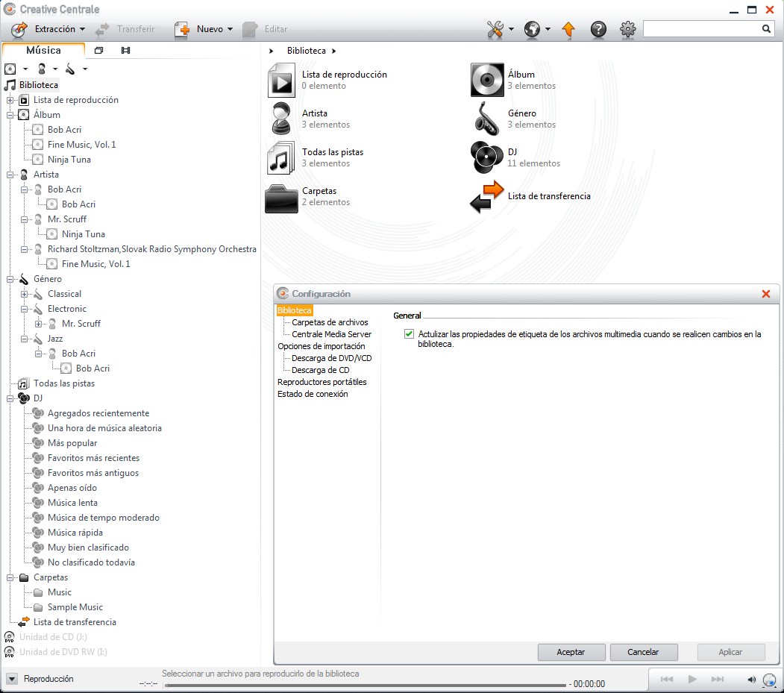Click the orange up arrow update icon

click(568, 29)
